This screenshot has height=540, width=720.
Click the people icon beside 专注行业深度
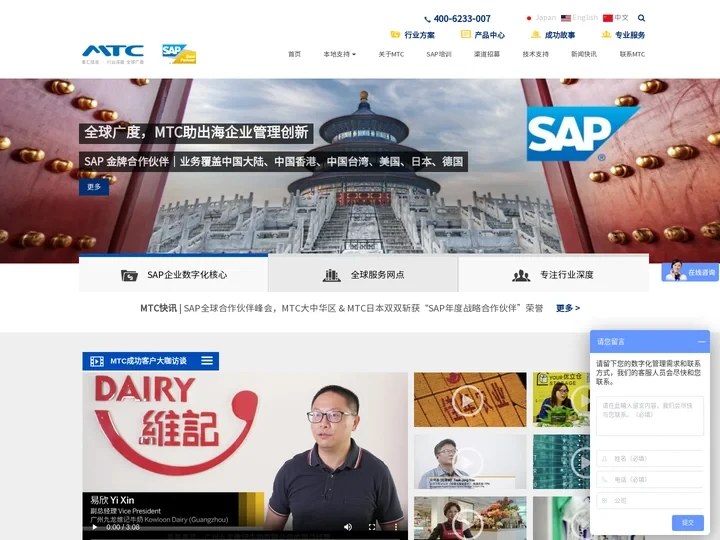tap(521, 276)
